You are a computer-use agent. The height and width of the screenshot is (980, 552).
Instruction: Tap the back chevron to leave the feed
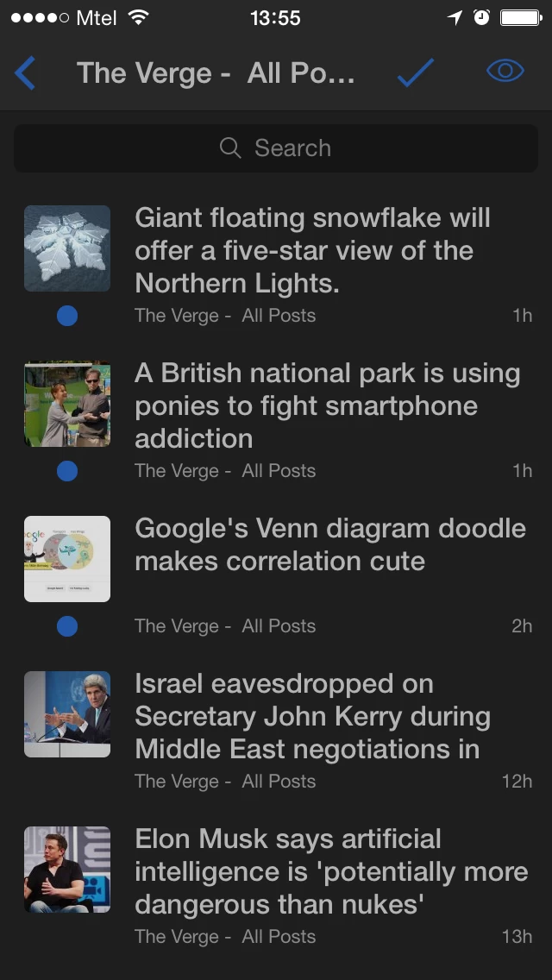pyautogui.click(x=24, y=72)
